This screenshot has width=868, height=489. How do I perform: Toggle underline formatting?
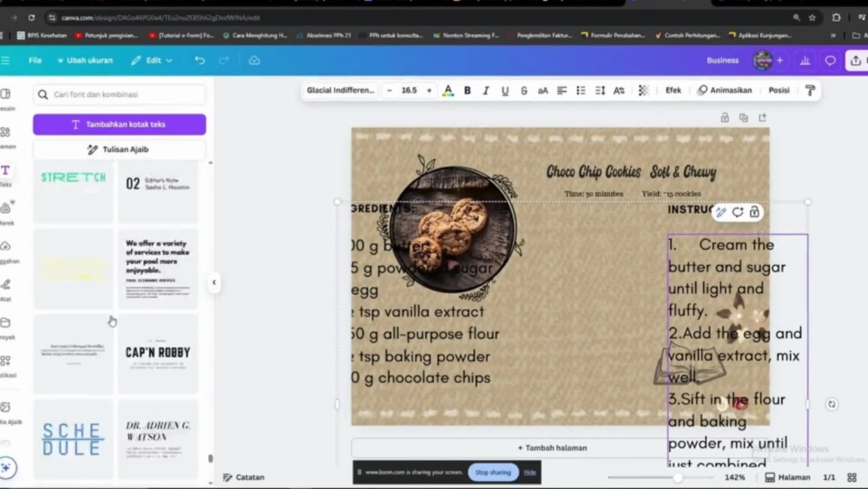pyautogui.click(x=505, y=90)
